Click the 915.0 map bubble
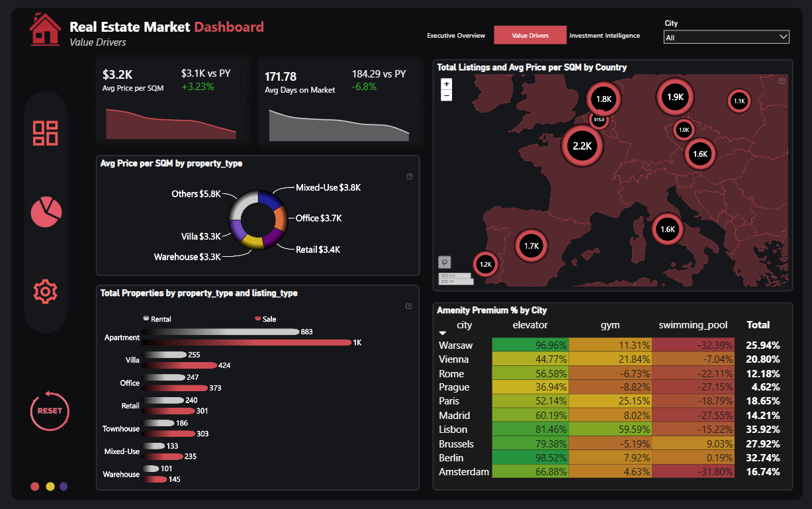This screenshot has height=509, width=812. point(599,120)
